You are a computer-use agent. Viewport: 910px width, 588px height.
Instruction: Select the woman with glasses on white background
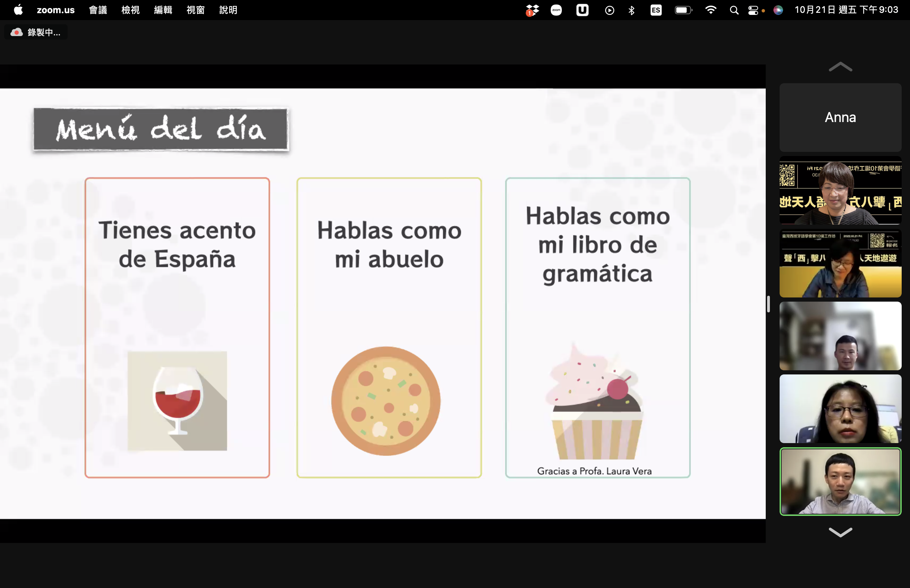pyautogui.click(x=840, y=409)
